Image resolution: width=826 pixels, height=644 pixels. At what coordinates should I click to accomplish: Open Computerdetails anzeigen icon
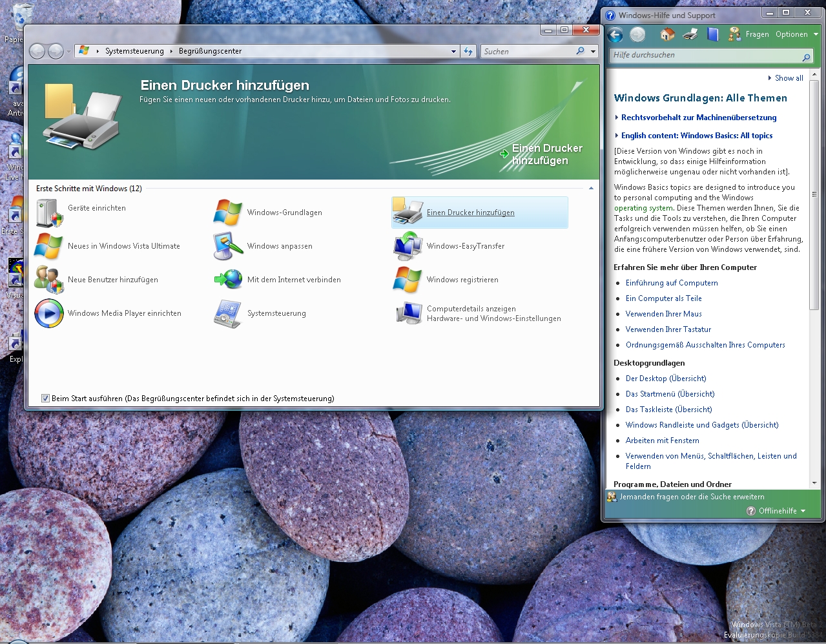click(x=408, y=313)
